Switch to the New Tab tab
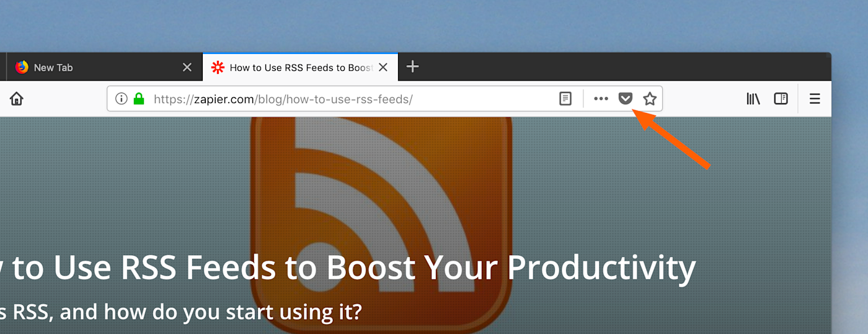The width and height of the screenshot is (868, 334). pyautogui.click(x=104, y=67)
